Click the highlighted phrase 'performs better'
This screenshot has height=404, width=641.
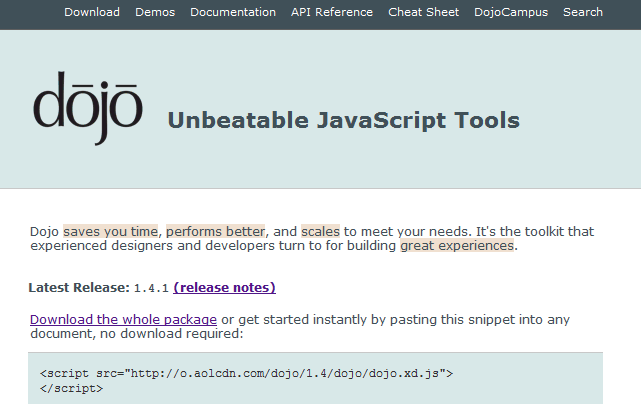pos(215,231)
